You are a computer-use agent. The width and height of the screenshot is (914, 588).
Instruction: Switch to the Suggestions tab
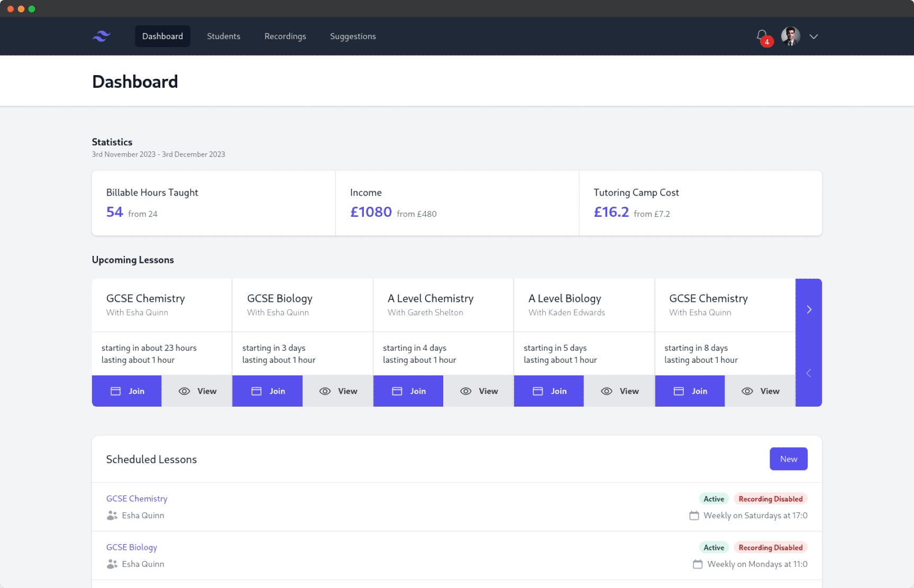pos(353,36)
